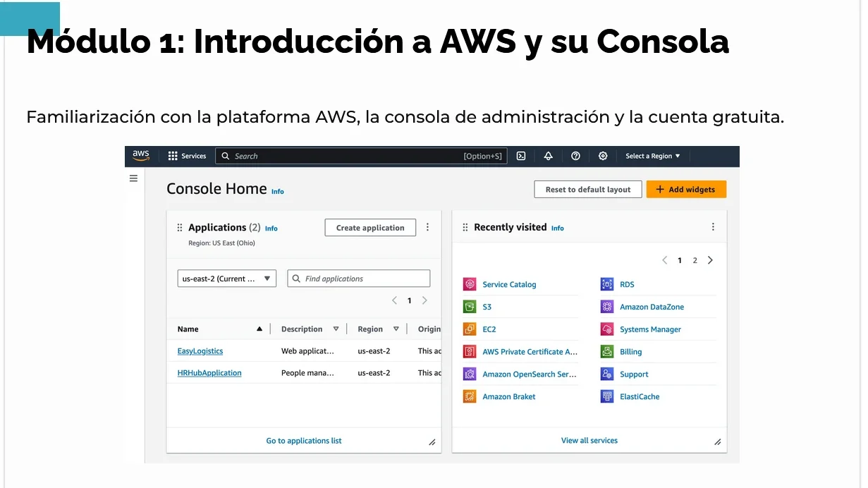Click the Systems Manager icon
868x488 pixels.
click(607, 329)
